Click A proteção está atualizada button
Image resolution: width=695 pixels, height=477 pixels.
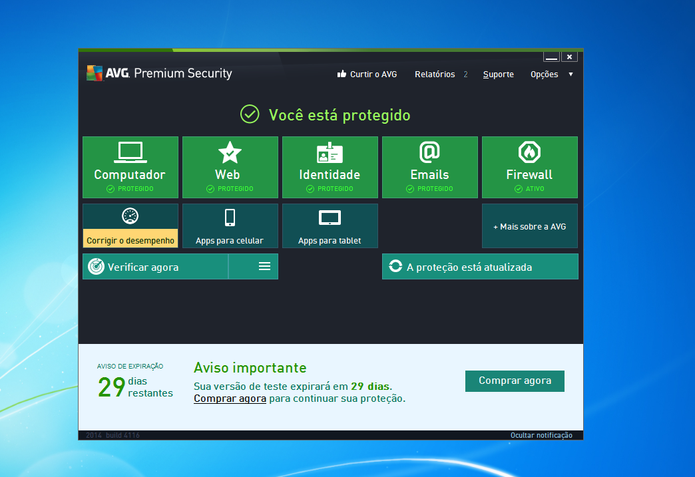480,266
